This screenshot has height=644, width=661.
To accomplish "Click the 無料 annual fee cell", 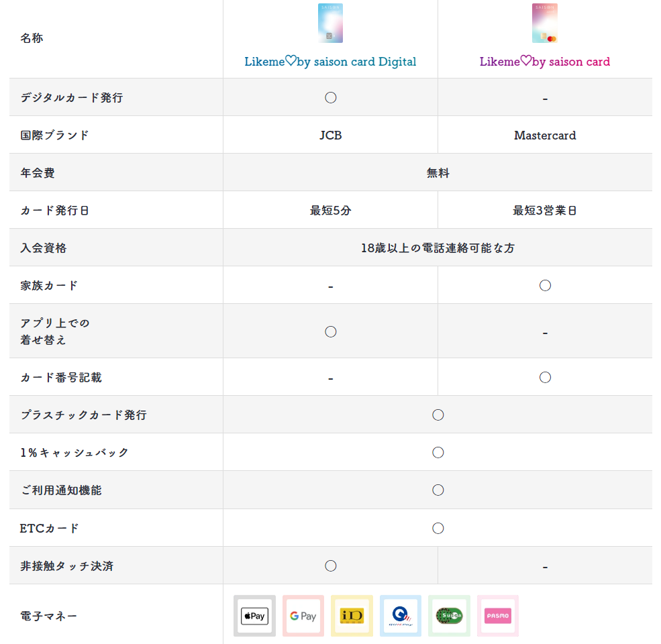I will pos(438,173).
